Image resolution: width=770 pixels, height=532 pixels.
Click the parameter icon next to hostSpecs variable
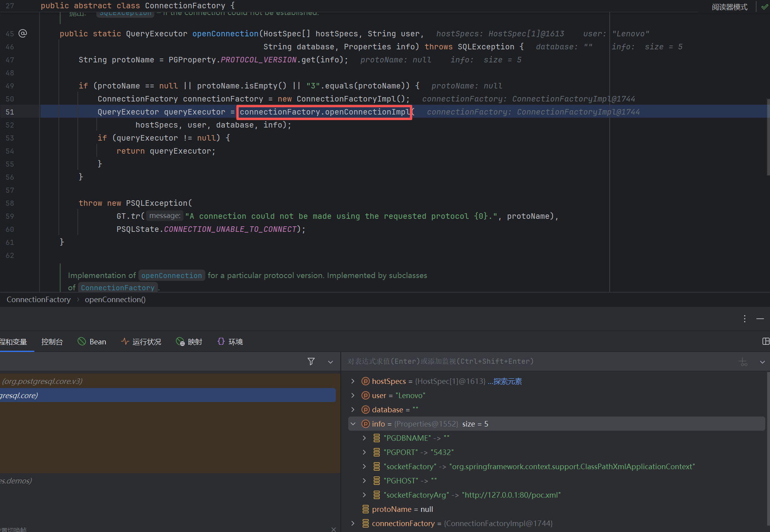(x=366, y=381)
